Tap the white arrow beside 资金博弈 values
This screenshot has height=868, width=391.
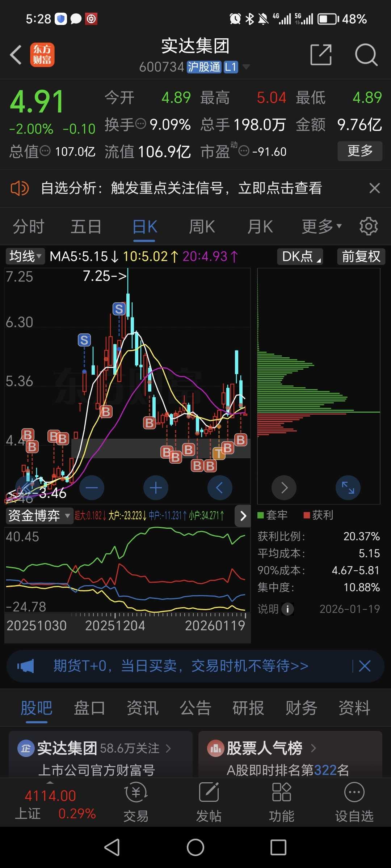point(243,516)
